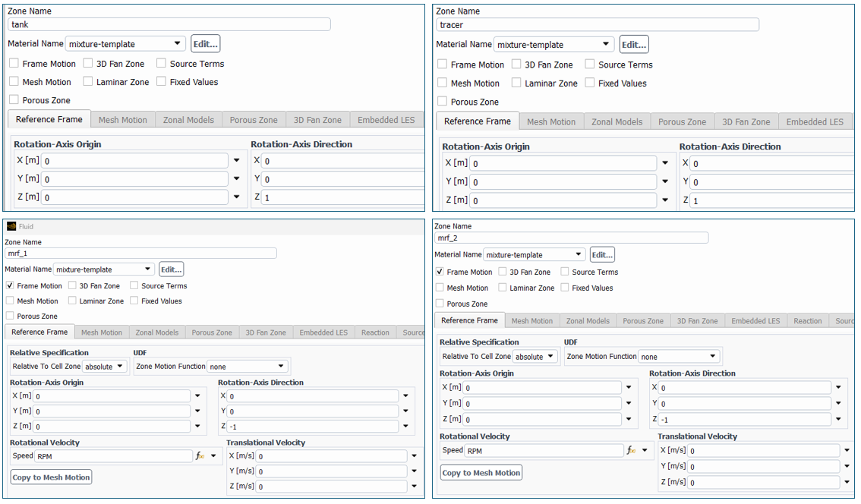Switch to Mesh Motion tab in tank panel

122,120
